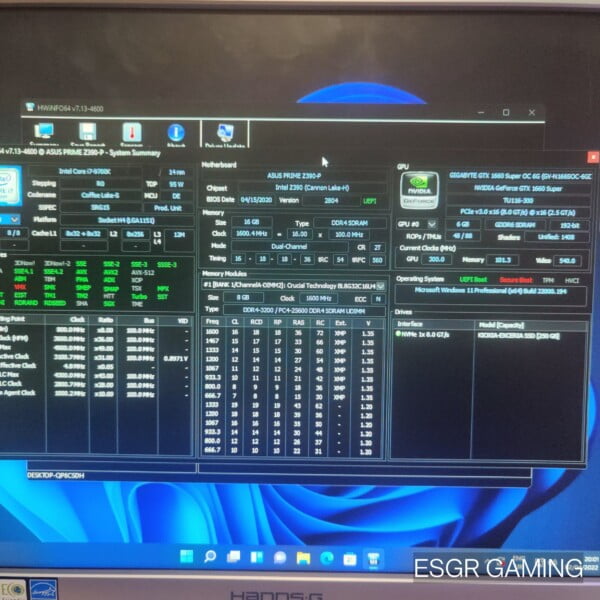This screenshot has height=600, width=600.
Task: Click the 192-bit memory bus field
Action: [569, 225]
